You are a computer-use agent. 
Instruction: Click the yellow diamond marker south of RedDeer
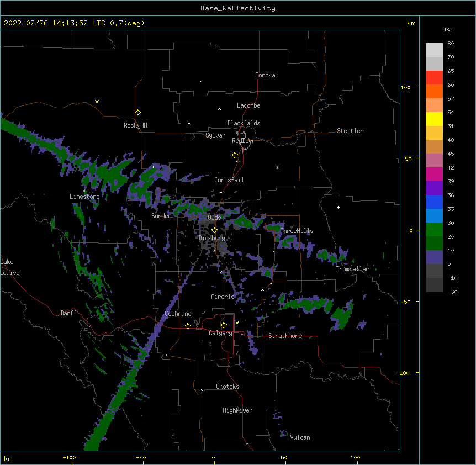235,155
